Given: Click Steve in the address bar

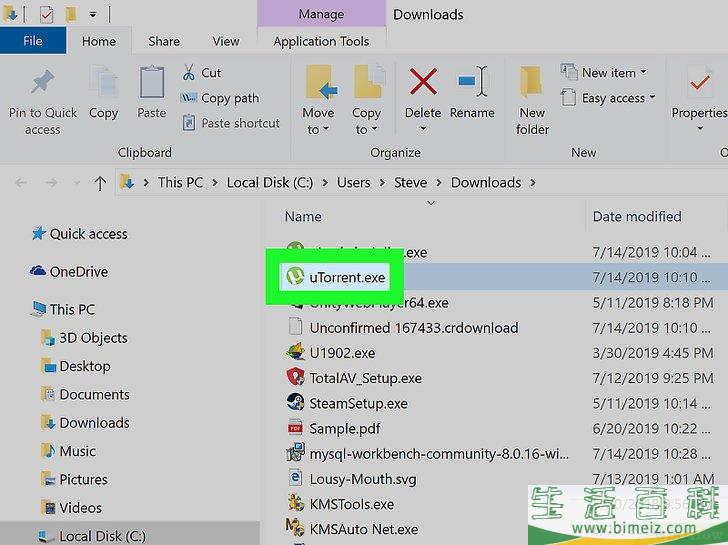Looking at the screenshot, I should coord(410,182).
